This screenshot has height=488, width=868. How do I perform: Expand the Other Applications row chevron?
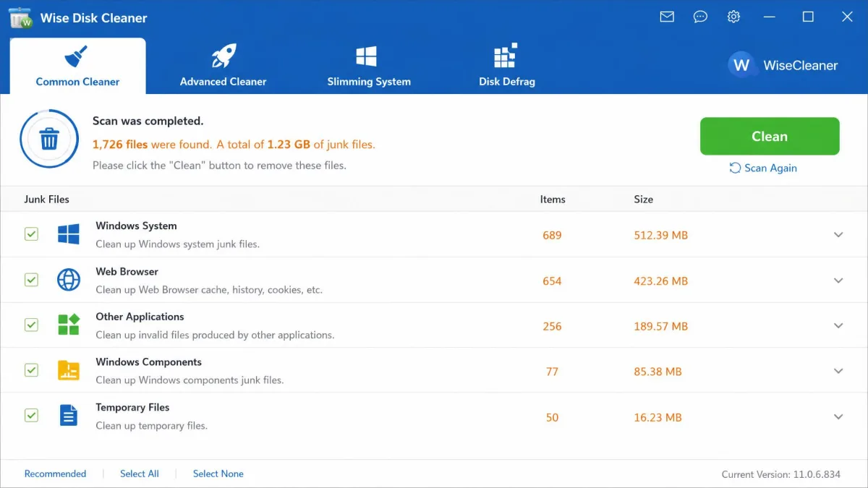click(838, 326)
